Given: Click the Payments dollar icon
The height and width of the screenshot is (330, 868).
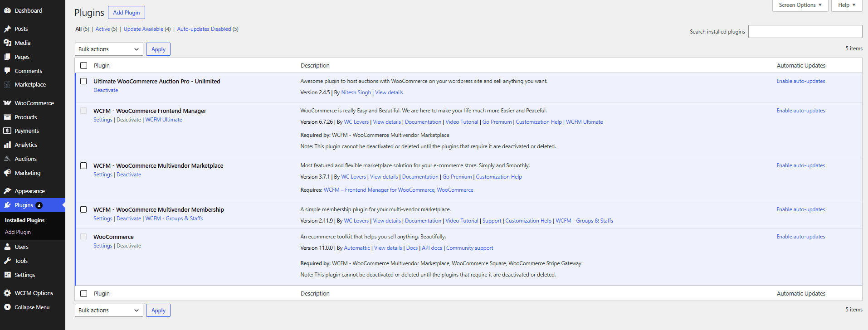Looking at the screenshot, I should click(7, 131).
